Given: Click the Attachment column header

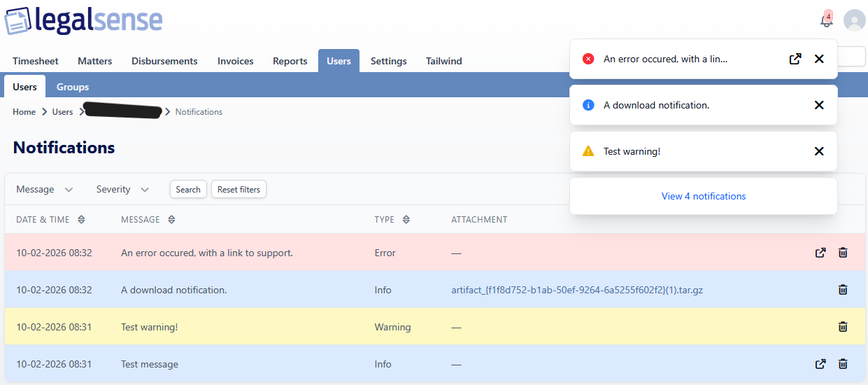Looking at the screenshot, I should point(479,220).
